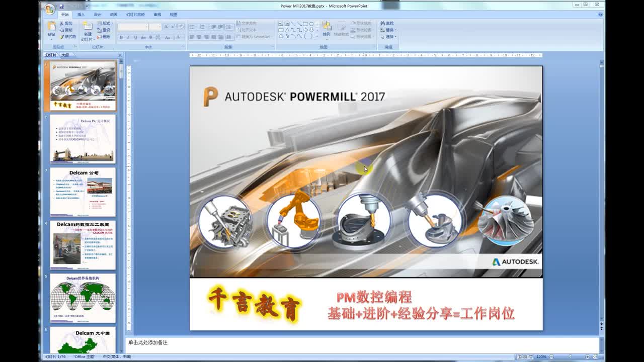The height and width of the screenshot is (362, 644).
Task: Click the zoom slider in status bar
Action: 570,356
